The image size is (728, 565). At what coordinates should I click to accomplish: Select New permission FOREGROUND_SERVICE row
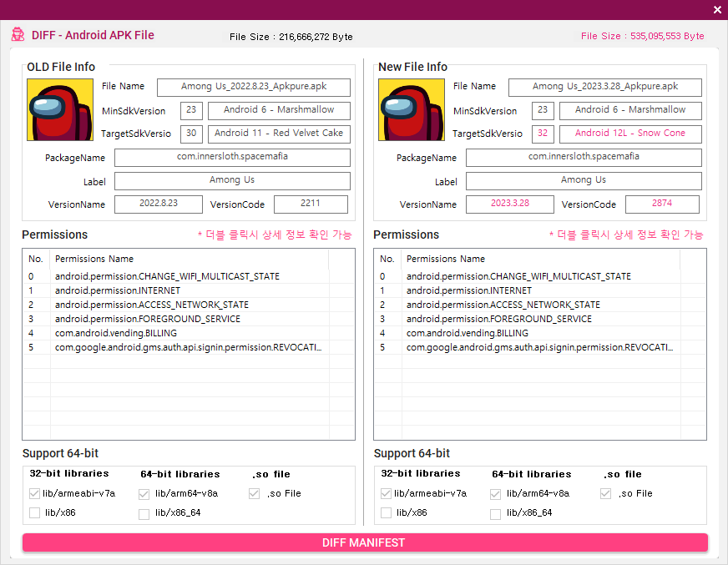point(540,319)
